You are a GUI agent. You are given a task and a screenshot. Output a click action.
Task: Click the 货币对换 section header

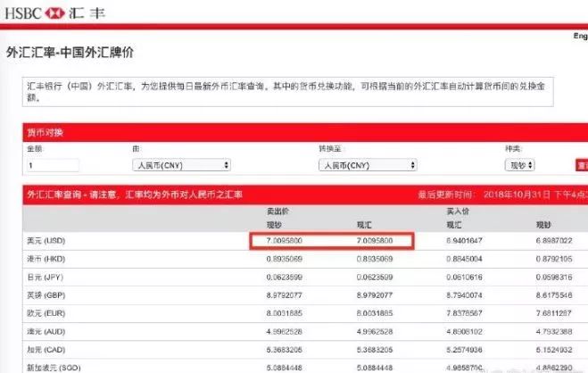(45, 132)
